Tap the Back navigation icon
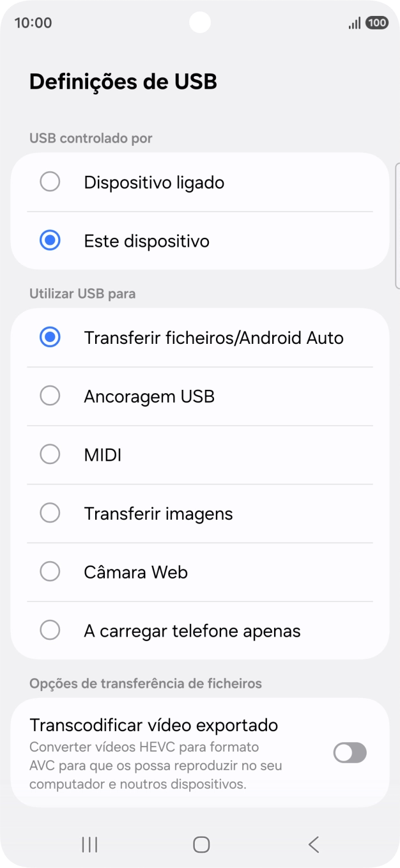Viewport: 400px width, 868px height. click(x=312, y=844)
